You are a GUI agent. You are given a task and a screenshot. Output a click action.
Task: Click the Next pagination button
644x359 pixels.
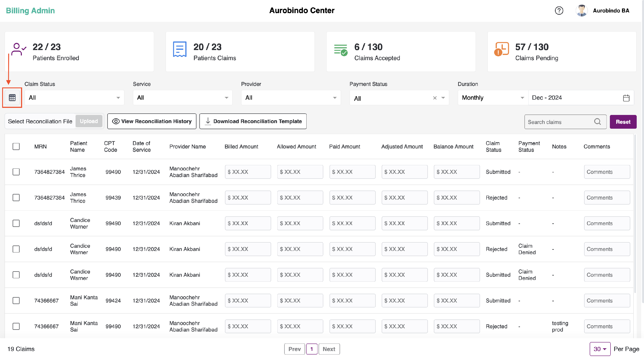(x=329, y=349)
